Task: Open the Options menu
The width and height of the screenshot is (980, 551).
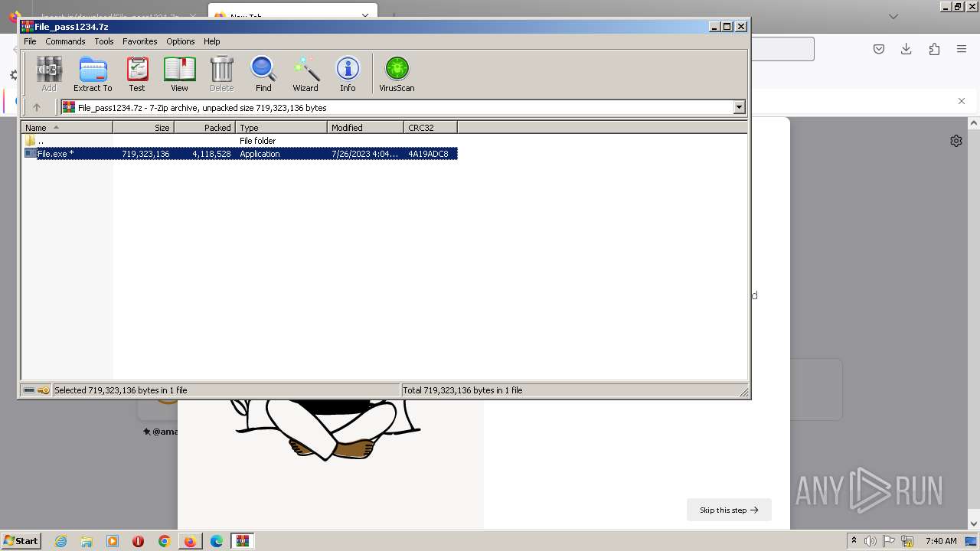Action: [x=181, y=41]
